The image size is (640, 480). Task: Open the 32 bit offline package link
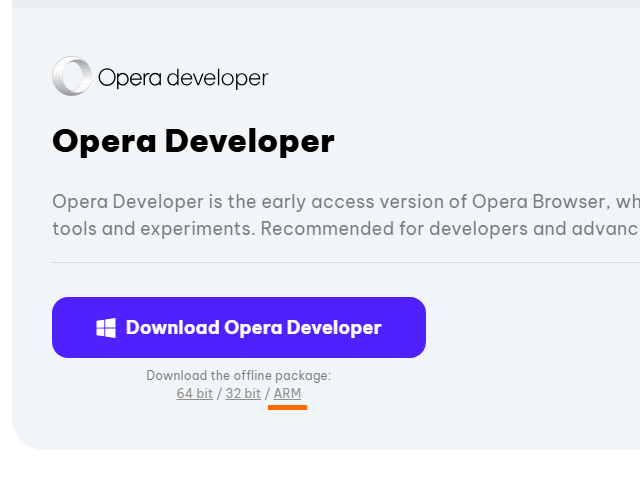(243, 393)
